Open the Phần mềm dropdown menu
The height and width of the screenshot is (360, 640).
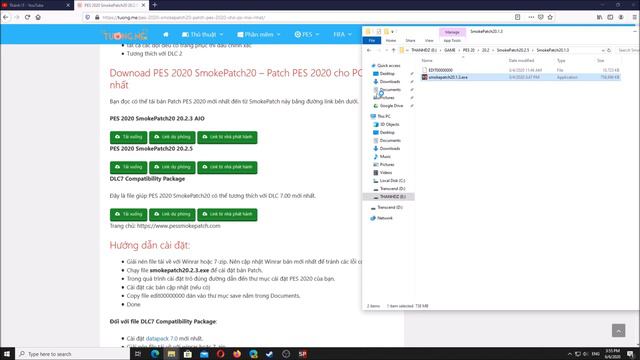click(259, 35)
